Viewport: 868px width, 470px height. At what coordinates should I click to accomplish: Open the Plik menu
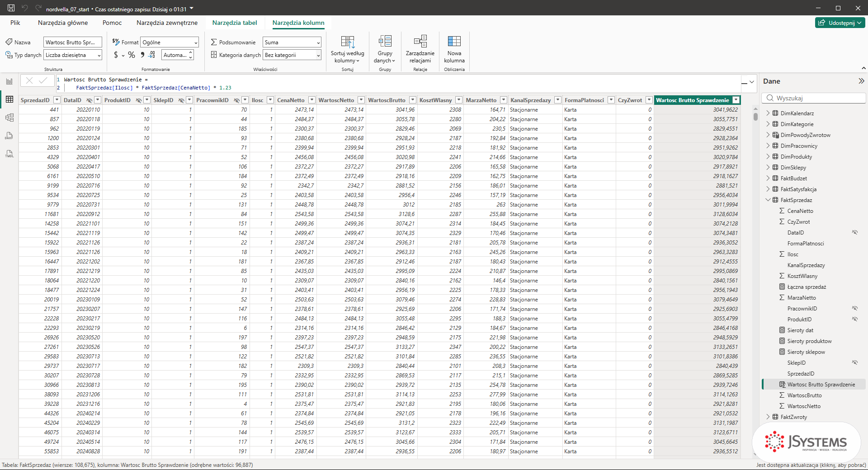tap(15, 23)
